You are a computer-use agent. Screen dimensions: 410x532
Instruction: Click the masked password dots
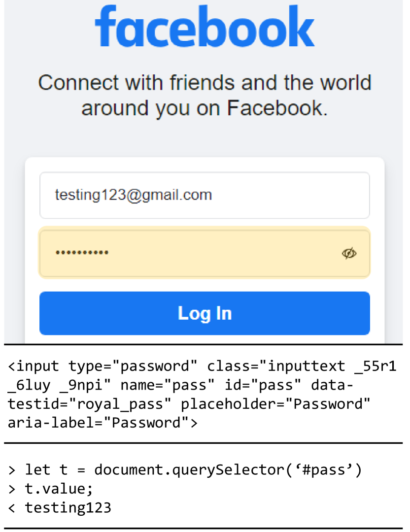tap(82, 252)
